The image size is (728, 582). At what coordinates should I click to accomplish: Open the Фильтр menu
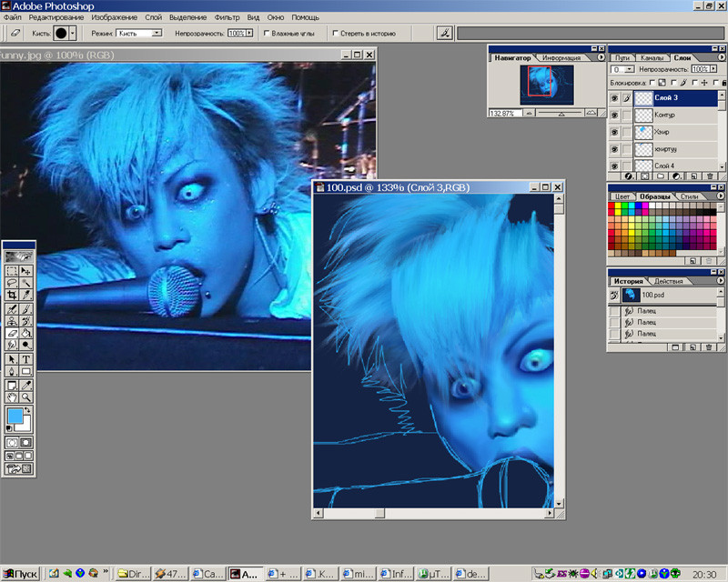pos(227,17)
